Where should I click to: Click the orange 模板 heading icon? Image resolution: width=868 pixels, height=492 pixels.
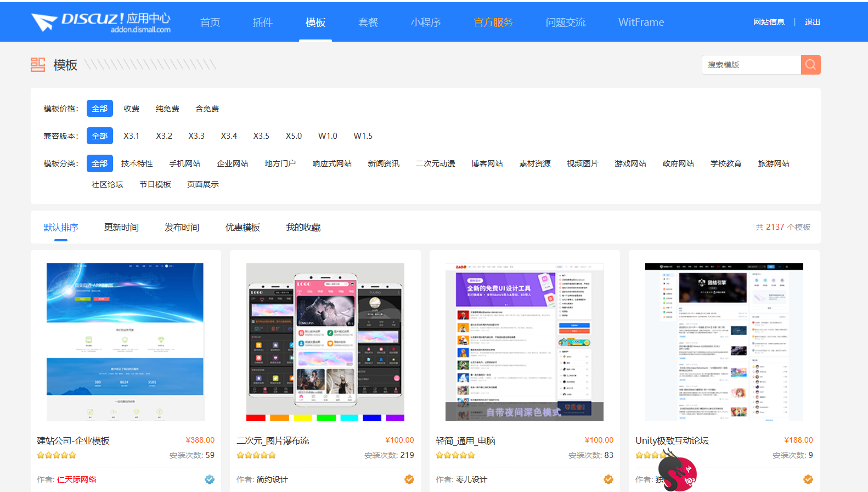(x=38, y=65)
